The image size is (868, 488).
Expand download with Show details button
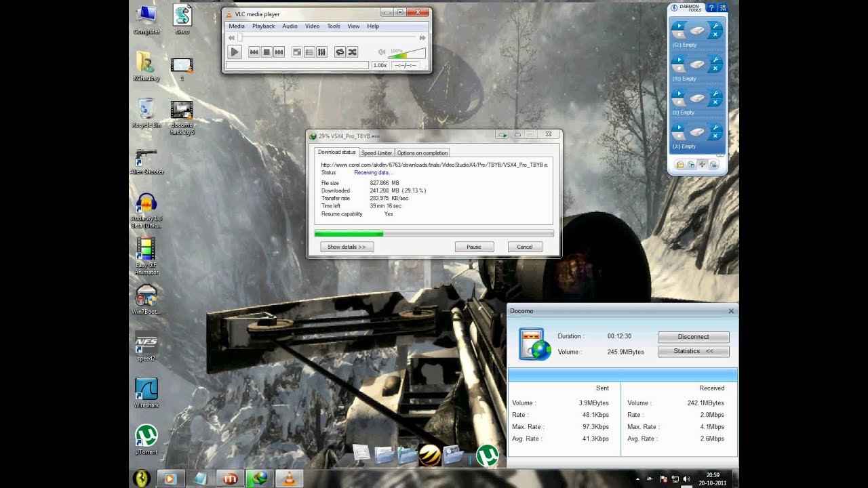click(347, 247)
